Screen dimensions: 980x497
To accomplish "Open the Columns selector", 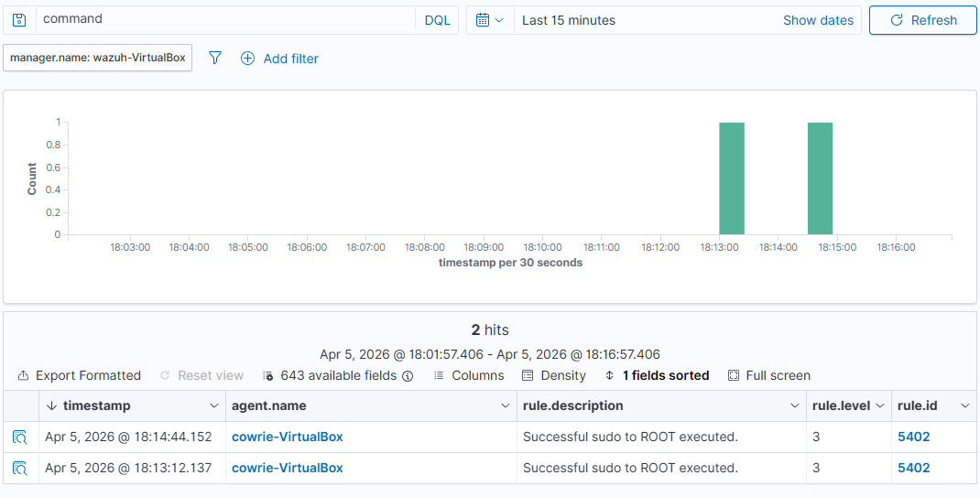I will pos(468,375).
